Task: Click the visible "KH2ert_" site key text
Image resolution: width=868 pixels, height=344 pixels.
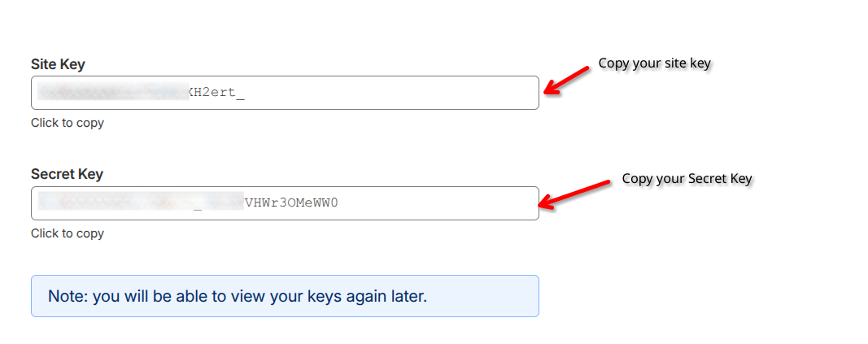Action: tap(216, 93)
